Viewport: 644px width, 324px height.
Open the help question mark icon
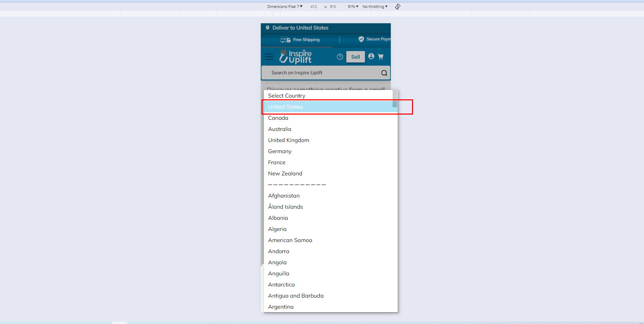340,57
